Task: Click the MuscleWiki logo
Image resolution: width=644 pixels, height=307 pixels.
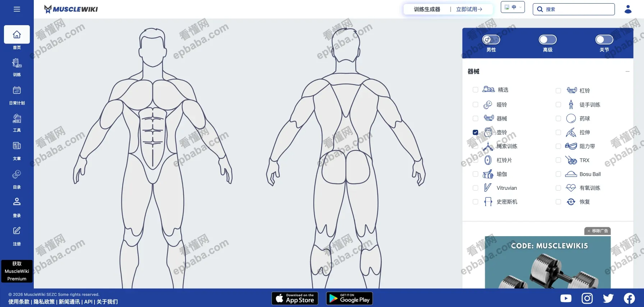Action: pos(71,9)
